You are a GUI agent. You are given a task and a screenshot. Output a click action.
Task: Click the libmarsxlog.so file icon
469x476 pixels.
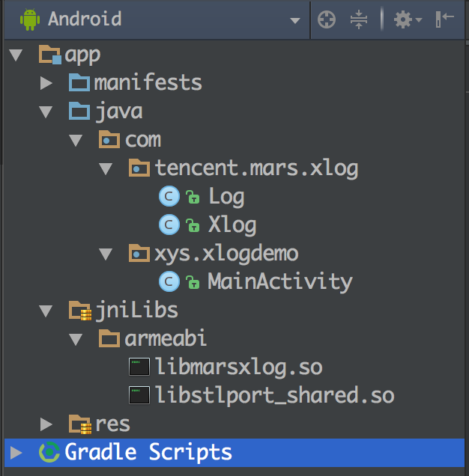click(x=139, y=367)
